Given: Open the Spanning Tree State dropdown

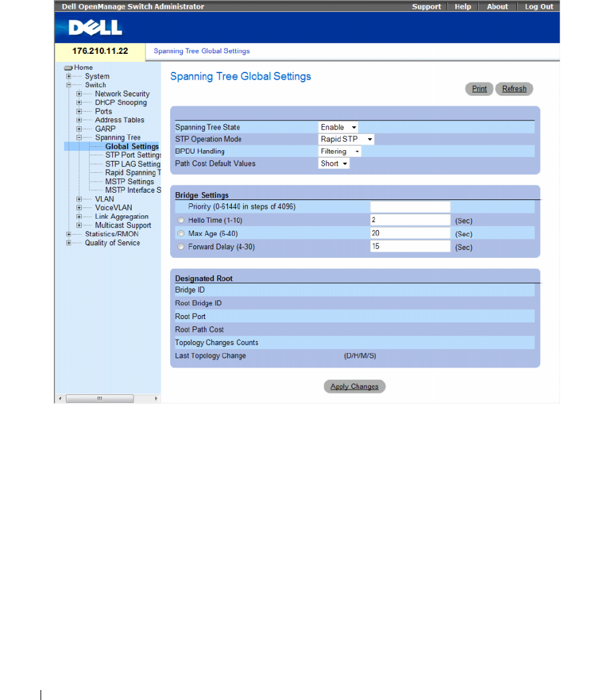Looking at the screenshot, I should point(338,127).
